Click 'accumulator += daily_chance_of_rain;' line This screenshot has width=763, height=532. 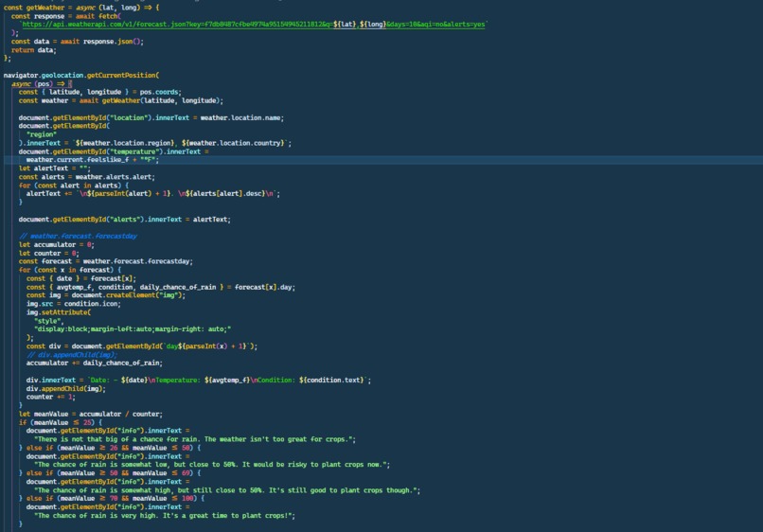point(95,364)
